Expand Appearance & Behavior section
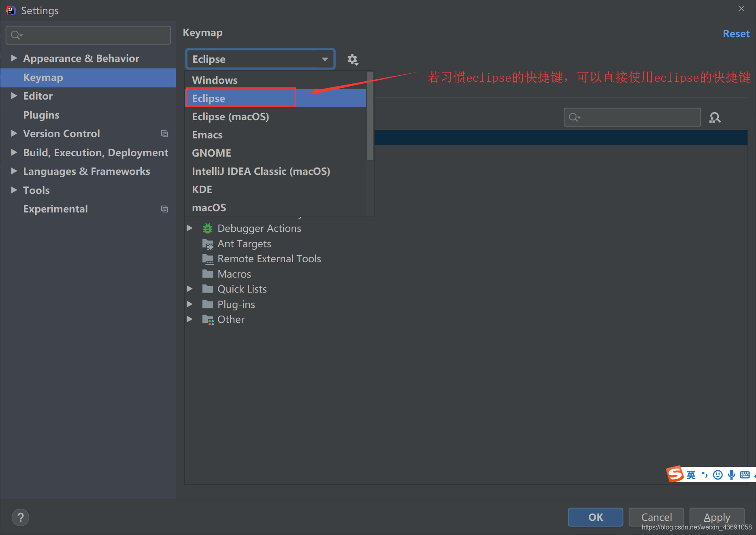The width and height of the screenshot is (756, 535). [x=14, y=58]
